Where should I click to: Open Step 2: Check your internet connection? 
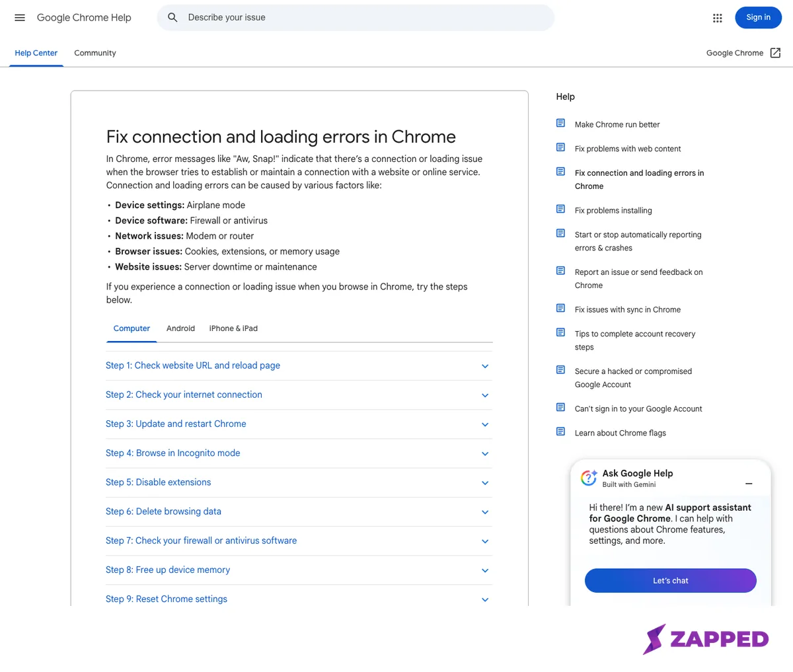[184, 394]
